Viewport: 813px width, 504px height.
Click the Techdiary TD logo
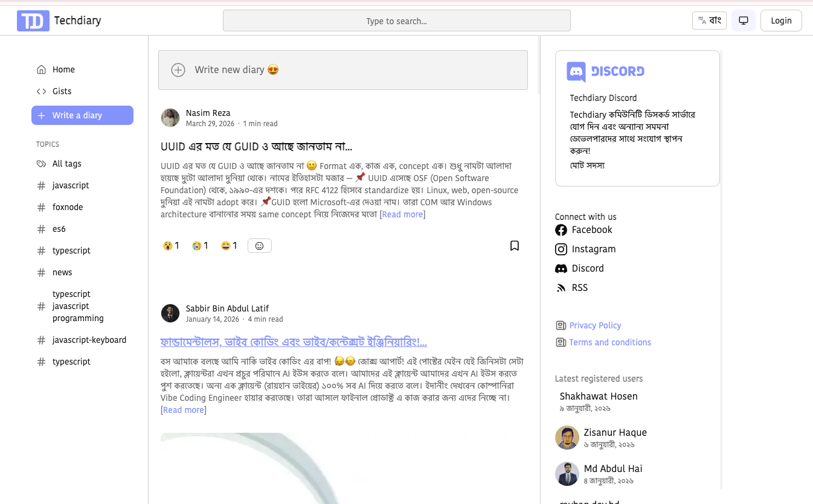point(33,21)
